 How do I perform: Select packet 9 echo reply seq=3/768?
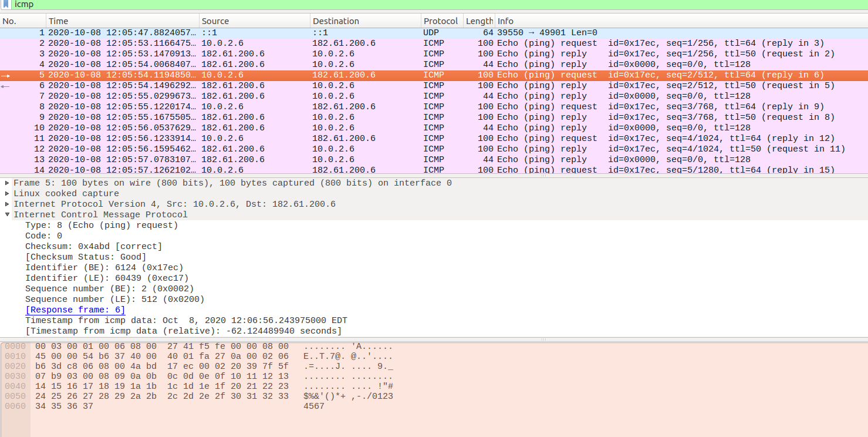pyautogui.click(x=434, y=117)
